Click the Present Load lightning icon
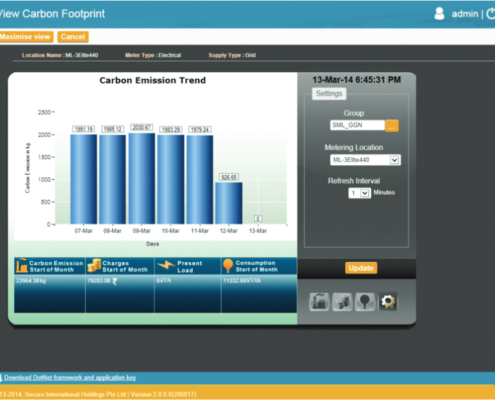Viewport: 495px width, 400px height. 166,266
